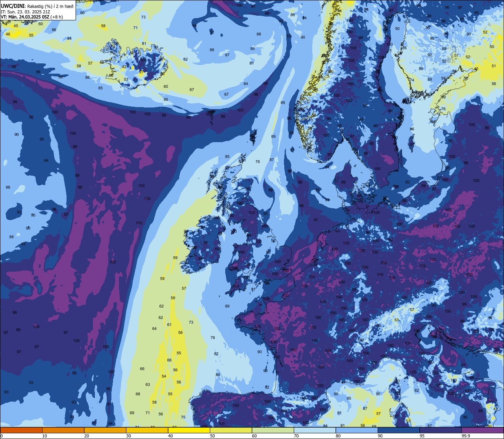Click the 20–30 amber legend swatch
Screen dimensions: 504x439
(105, 430)
